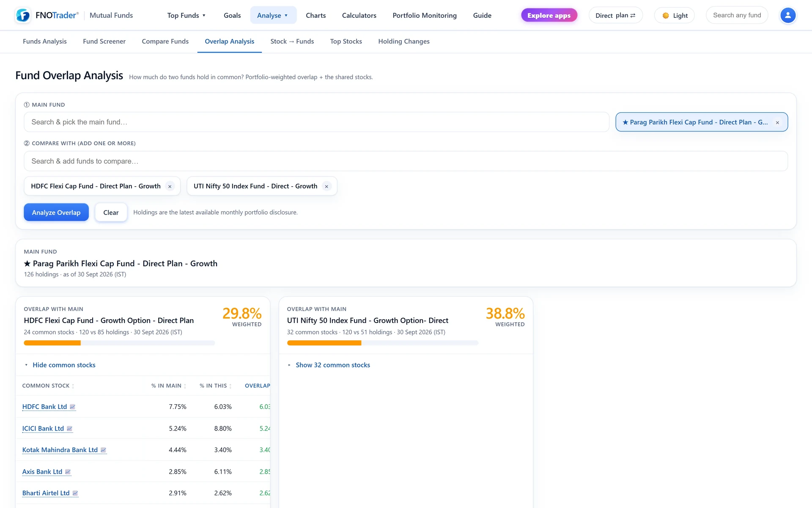Remove Parag Parikh main fund selection
The height and width of the screenshot is (508, 812).
pyautogui.click(x=777, y=122)
